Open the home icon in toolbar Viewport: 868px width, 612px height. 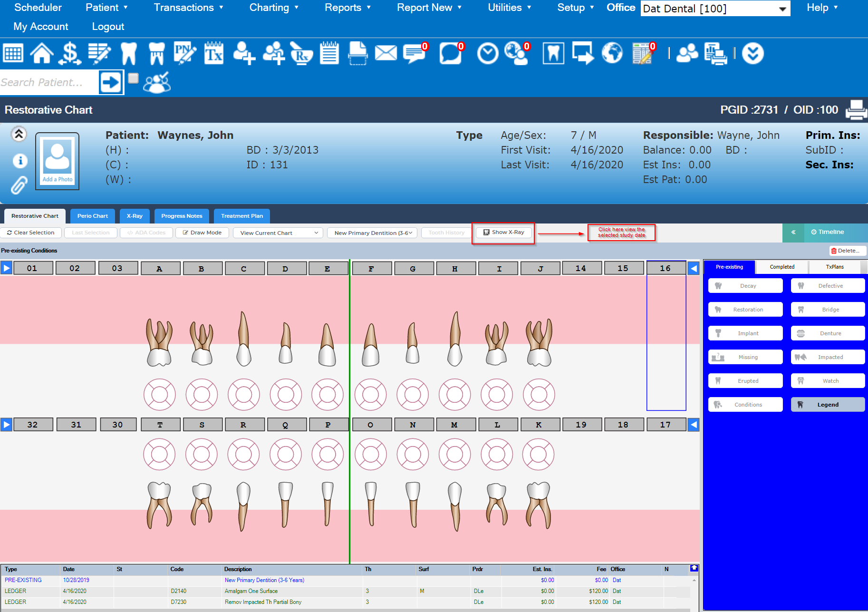(x=42, y=53)
